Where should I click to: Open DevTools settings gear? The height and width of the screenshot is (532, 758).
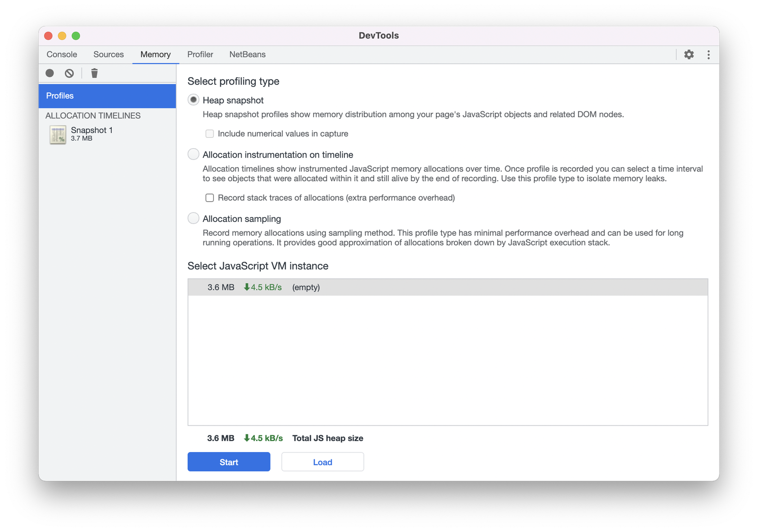click(689, 54)
